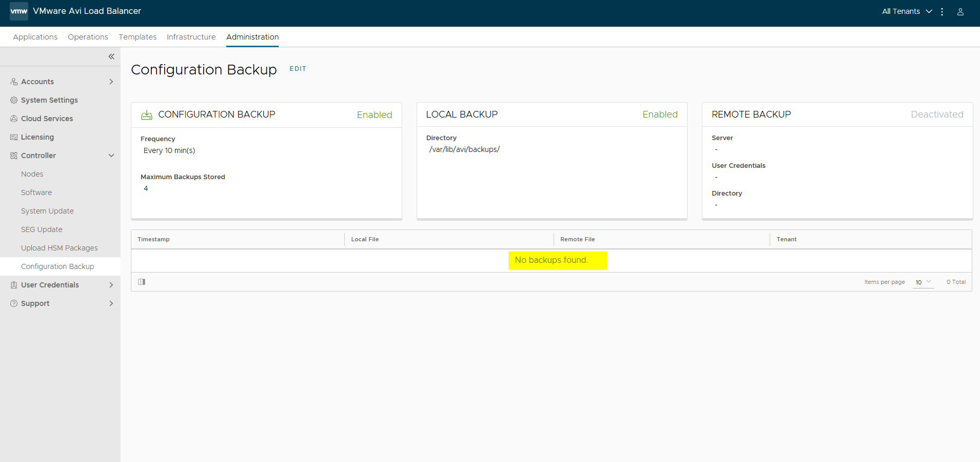Collapse the Controller section chevron

pyautogui.click(x=111, y=156)
